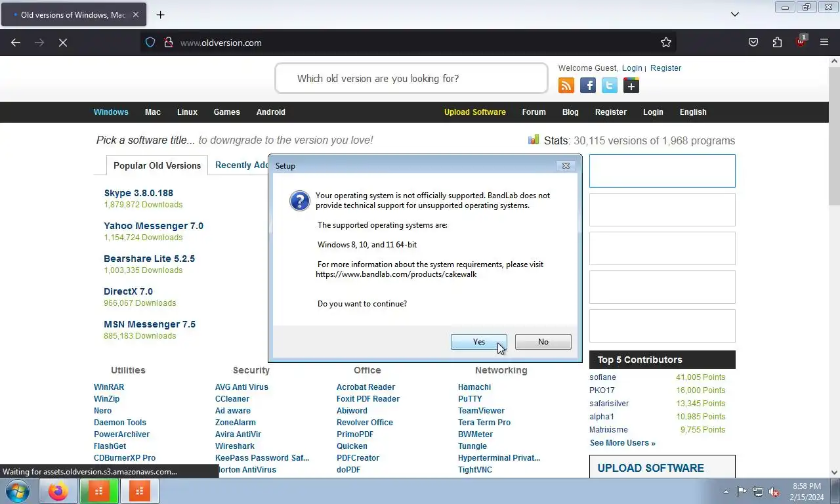Screen dimensions: 840x504
Task: Open the Facebook icon link
Action: tap(588, 85)
